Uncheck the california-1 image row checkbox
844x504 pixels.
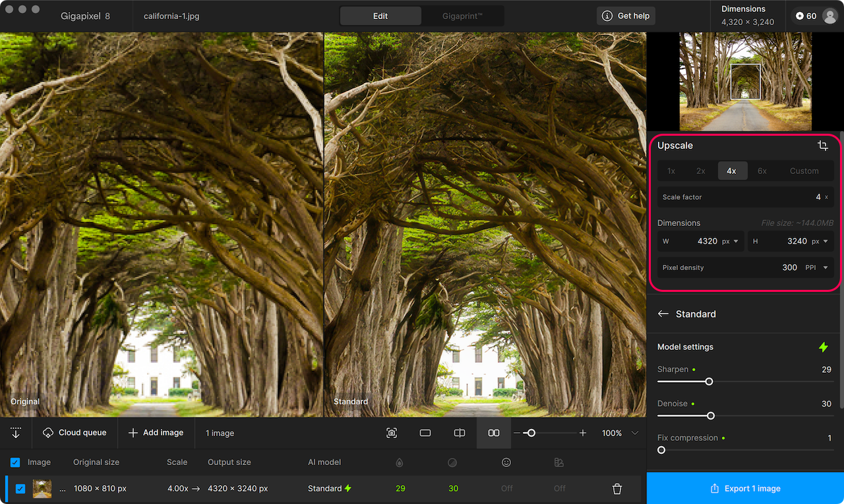20,489
